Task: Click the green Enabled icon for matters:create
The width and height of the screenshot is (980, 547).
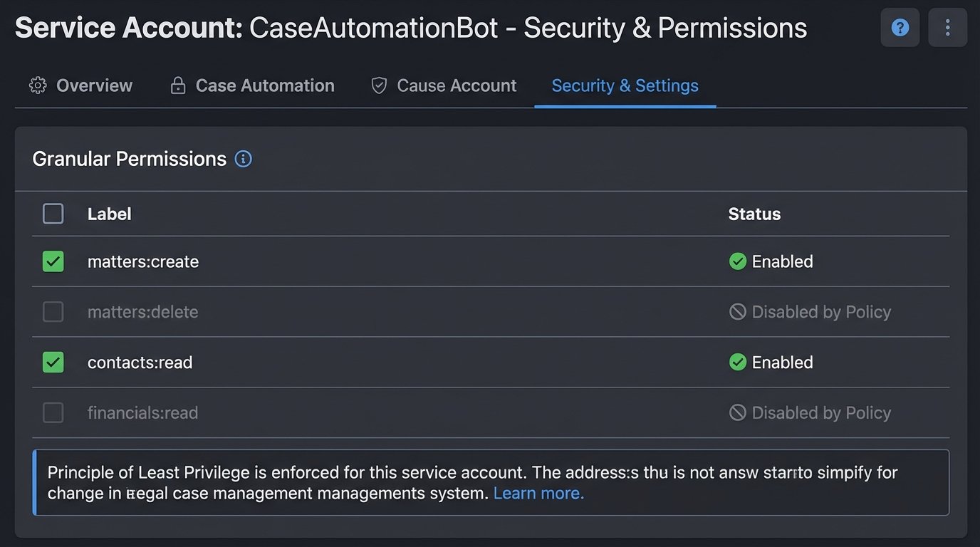Action: (x=738, y=261)
